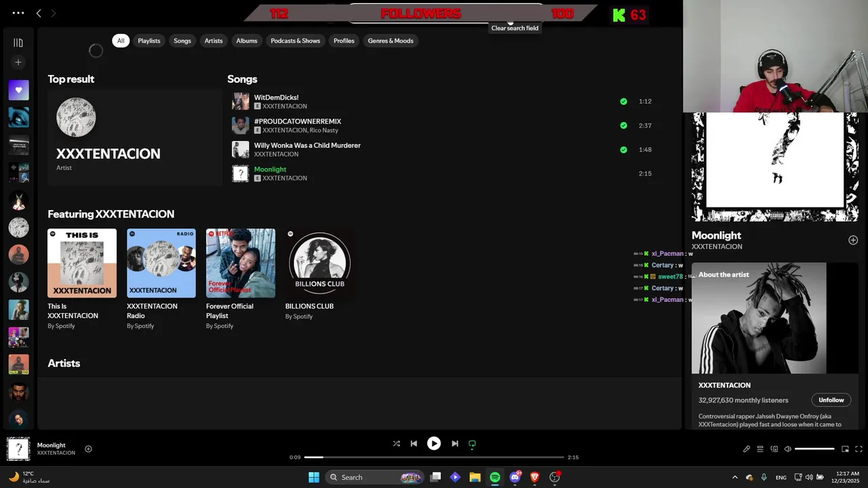This screenshot has width=868, height=488.
Task: Open Rico Nasty artist link
Action: tap(325, 130)
